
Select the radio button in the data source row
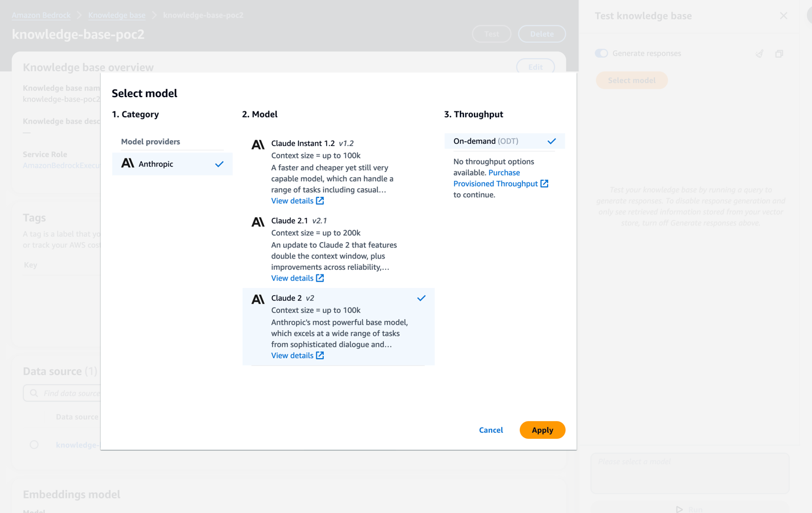34,445
